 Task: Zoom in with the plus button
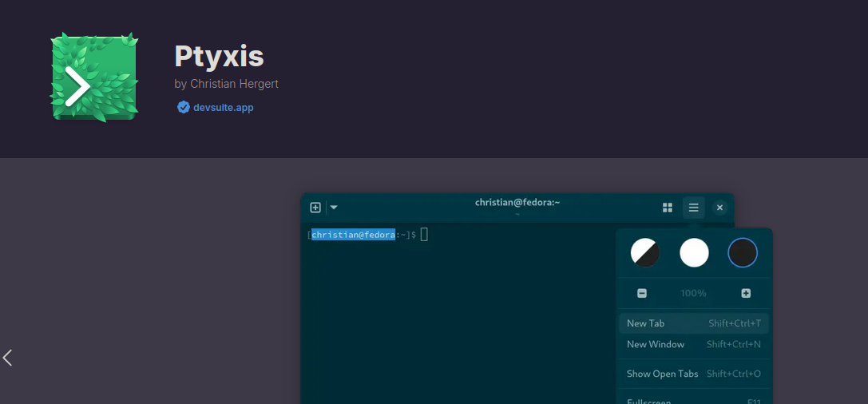746,293
